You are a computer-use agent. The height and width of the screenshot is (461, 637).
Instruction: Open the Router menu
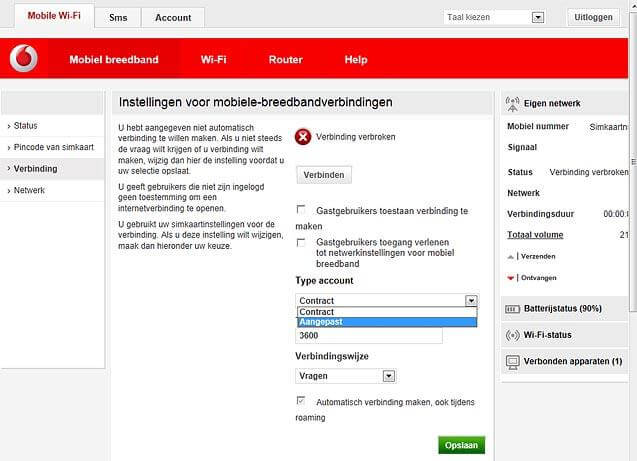point(286,60)
